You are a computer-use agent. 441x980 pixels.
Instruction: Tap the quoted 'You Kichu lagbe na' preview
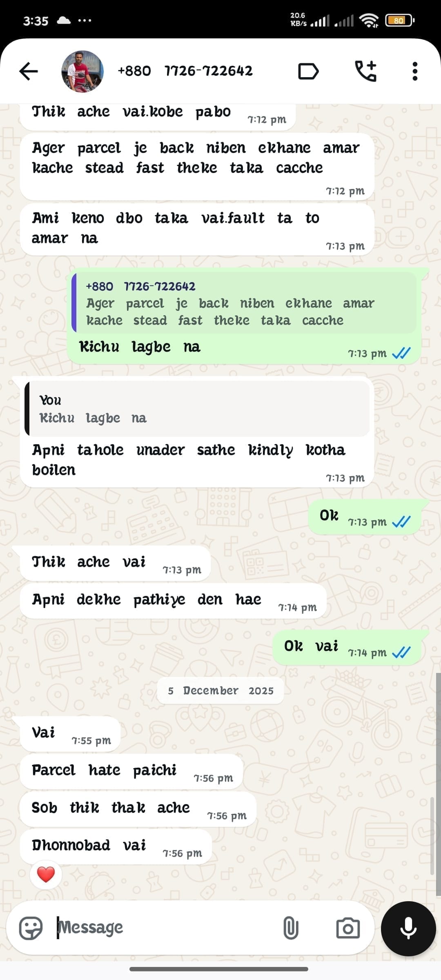tap(197, 409)
